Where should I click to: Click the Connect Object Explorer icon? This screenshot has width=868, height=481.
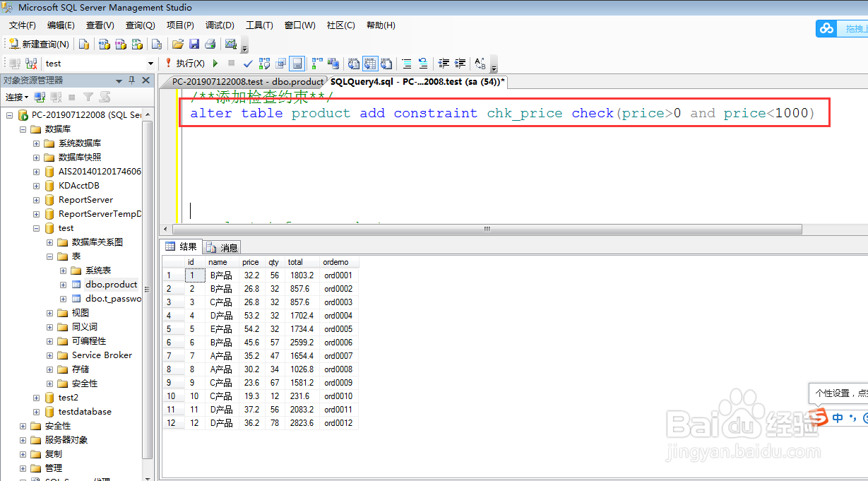pos(40,97)
